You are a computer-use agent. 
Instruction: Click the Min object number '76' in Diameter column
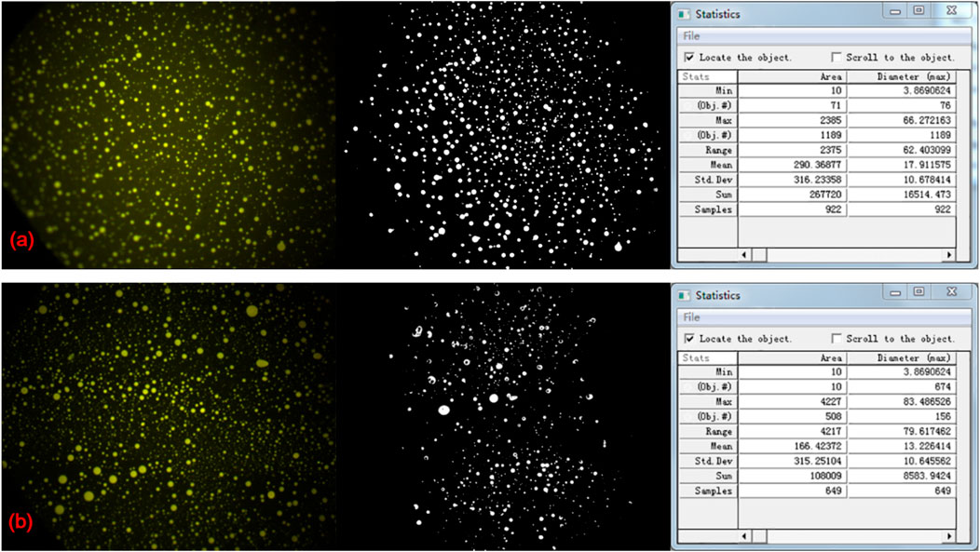pyautogui.click(x=945, y=105)
